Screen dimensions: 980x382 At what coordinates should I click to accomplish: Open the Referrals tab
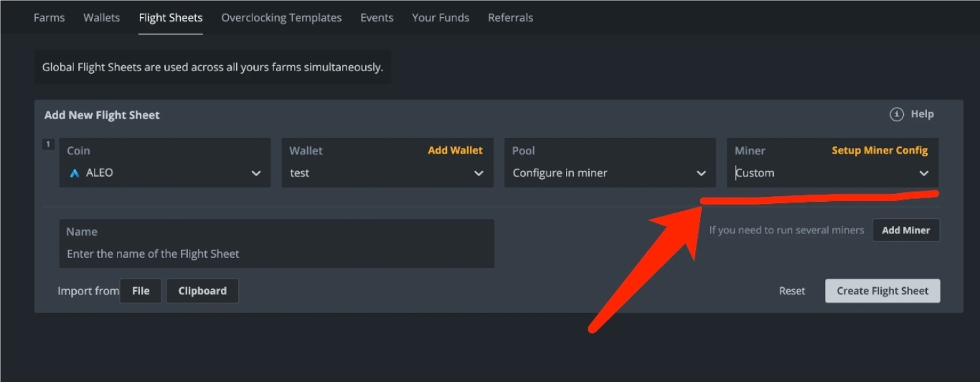(x=510, y=17)
